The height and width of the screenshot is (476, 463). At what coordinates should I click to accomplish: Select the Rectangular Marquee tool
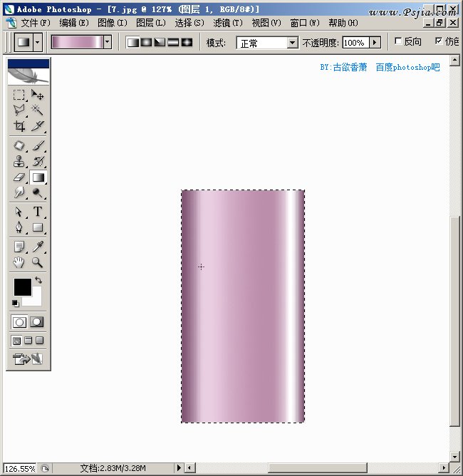click(19, 95)
